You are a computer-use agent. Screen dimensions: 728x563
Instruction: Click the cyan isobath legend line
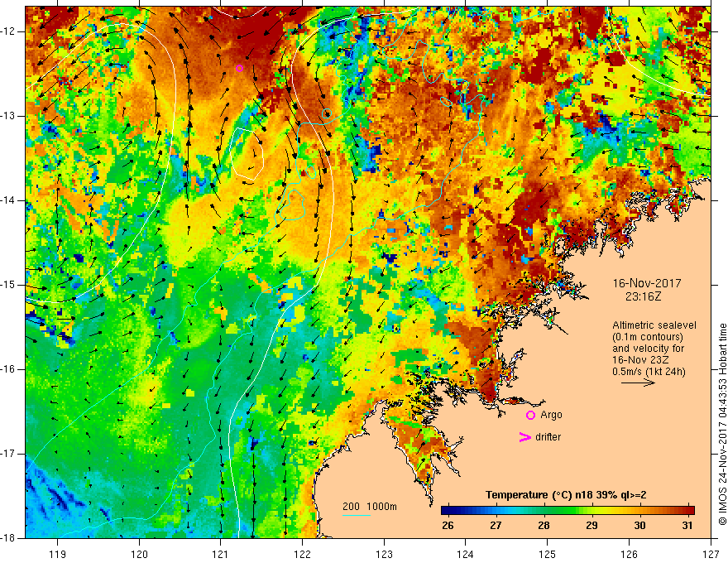coord(357,515)
